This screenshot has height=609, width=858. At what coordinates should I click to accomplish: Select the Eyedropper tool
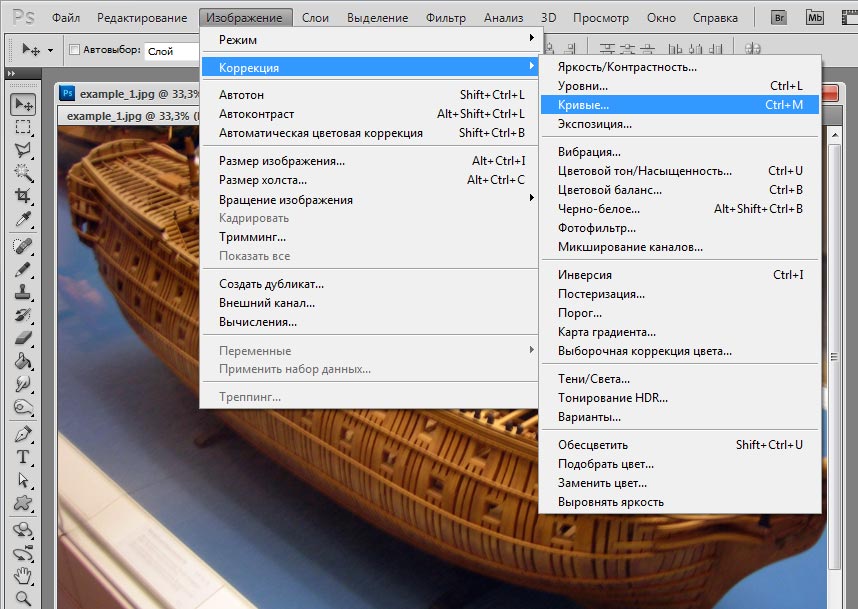click(23, 219)
